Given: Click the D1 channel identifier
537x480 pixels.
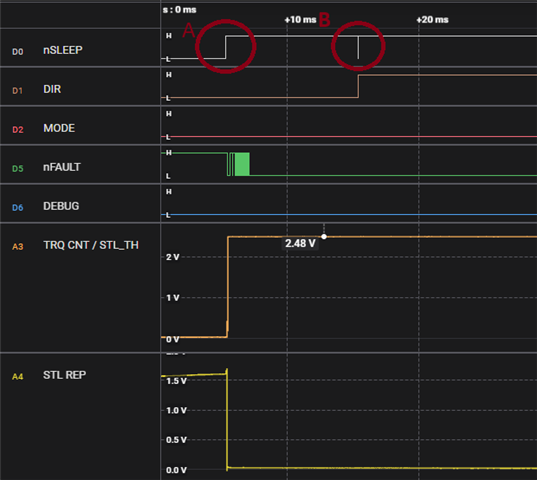Looking at the screenshot, I should tap(17, 91).
